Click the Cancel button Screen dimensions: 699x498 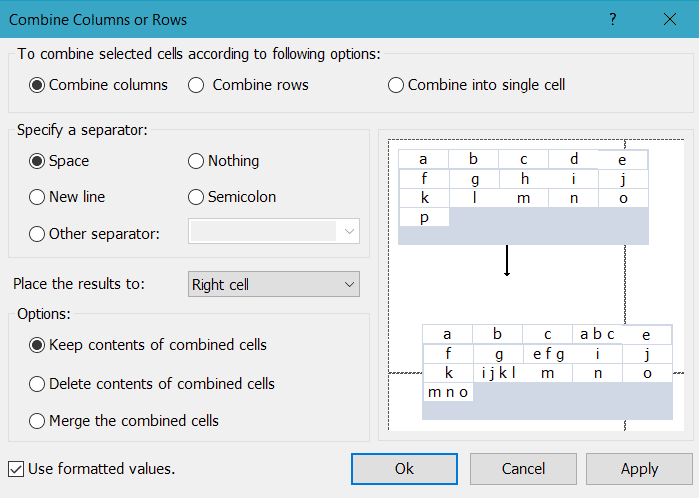[x=523, y=468]
